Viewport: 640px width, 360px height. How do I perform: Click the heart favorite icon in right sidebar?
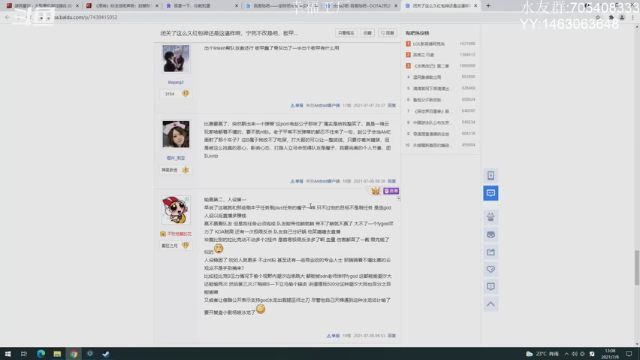491,269
